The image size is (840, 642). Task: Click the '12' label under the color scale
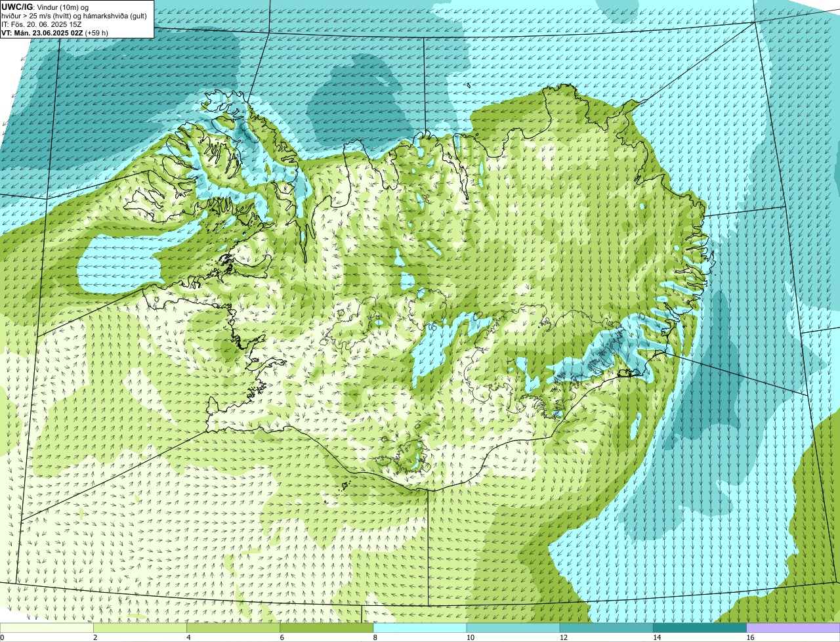pos(563,637)
